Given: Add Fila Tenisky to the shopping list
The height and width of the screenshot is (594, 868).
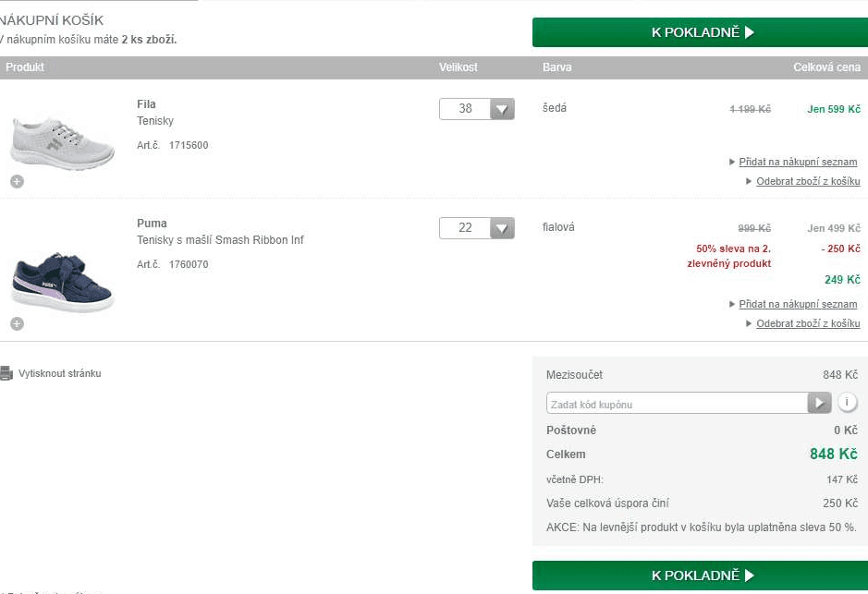Looking at the screenshot, I should [798, 162].
